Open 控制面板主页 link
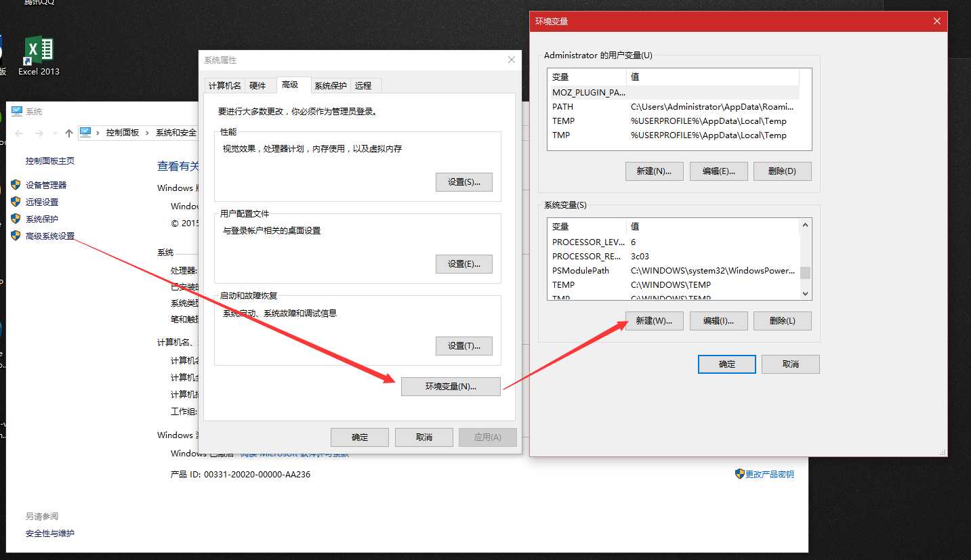The height and width of the screenshot is (560, 971). pyautogui.click(x=50, y=160)
